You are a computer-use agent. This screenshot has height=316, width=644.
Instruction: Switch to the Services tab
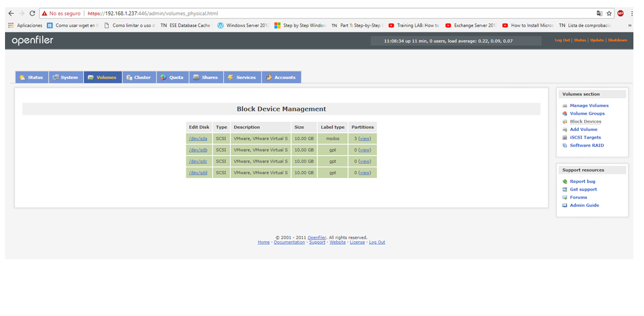[x=243, y=77]
